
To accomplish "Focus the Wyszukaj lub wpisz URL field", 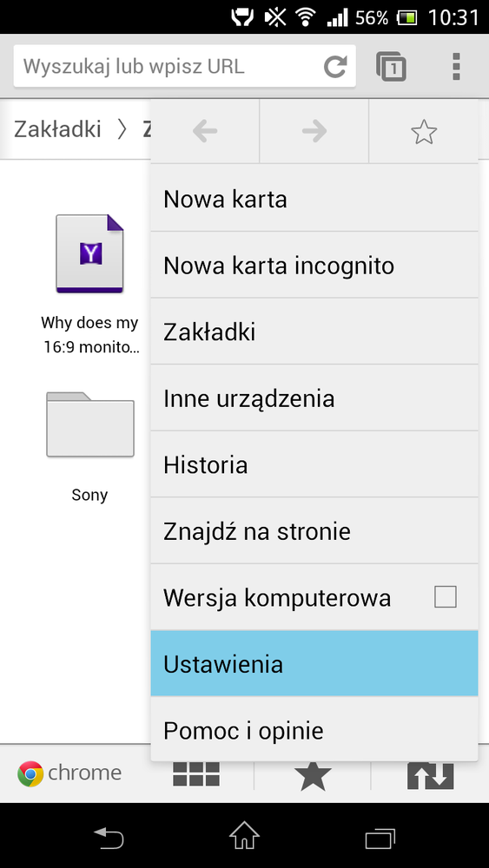I will click(x=166, y=67).
